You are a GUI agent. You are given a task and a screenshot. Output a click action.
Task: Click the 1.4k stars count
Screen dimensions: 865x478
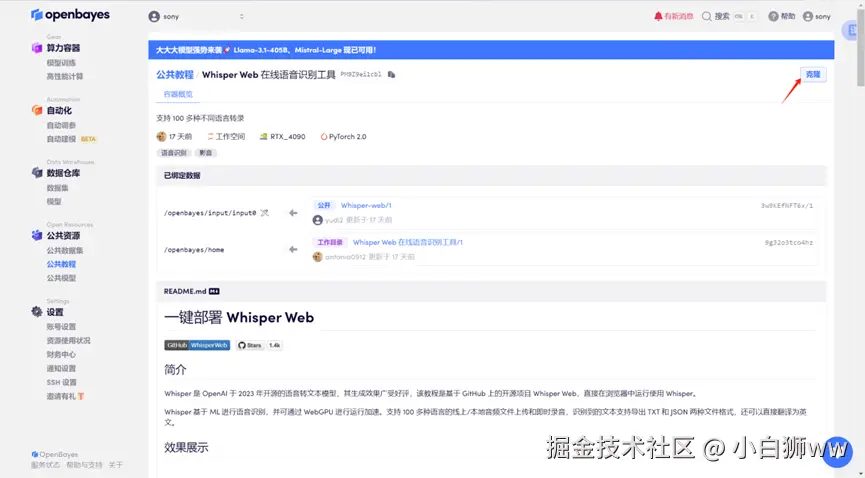coord(275,345)
